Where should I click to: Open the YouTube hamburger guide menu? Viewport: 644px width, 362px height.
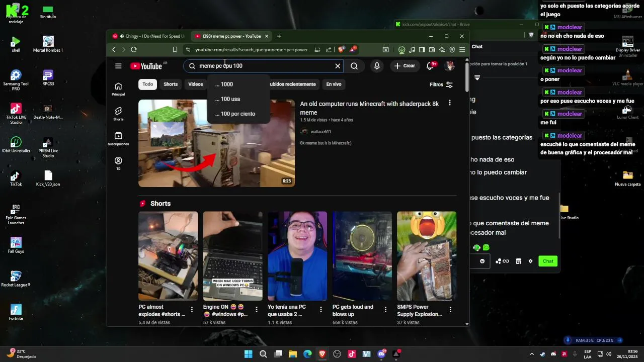pos(118,66)
